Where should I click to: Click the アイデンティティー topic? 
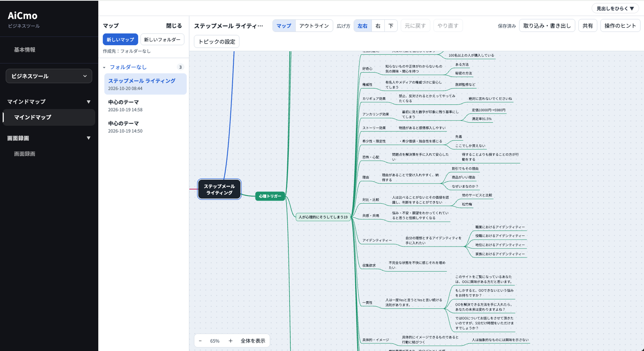(377, 241)
